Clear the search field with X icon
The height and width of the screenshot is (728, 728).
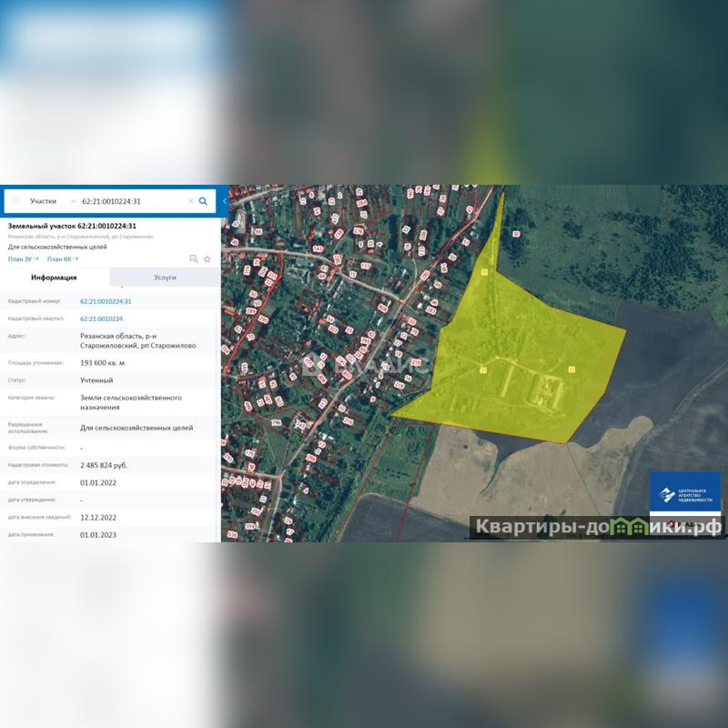tap(190, 201)
